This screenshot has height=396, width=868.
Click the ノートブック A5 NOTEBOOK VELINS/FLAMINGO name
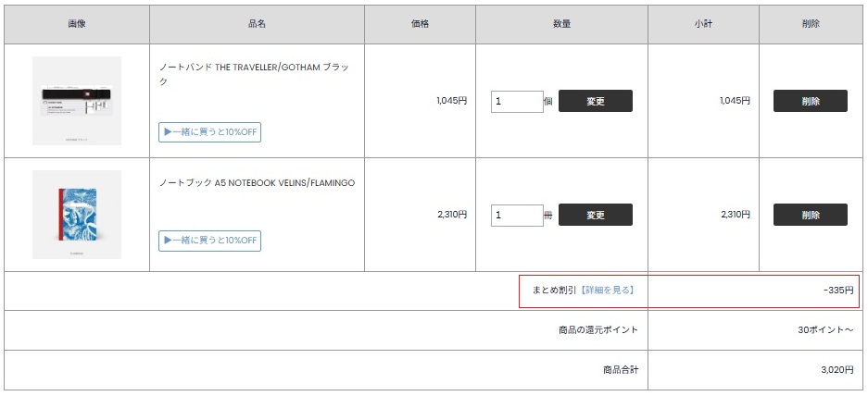click(257, 183)
